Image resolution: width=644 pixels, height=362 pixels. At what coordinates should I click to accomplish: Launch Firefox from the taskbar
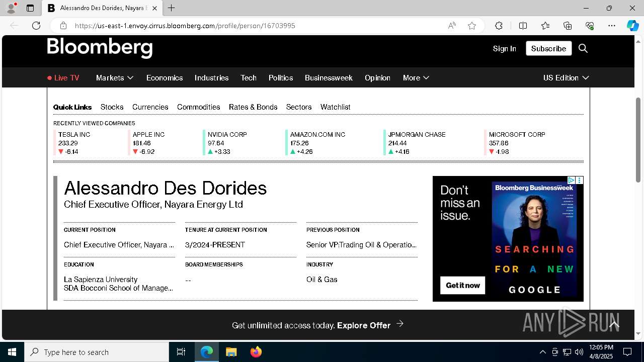(256, 352)
